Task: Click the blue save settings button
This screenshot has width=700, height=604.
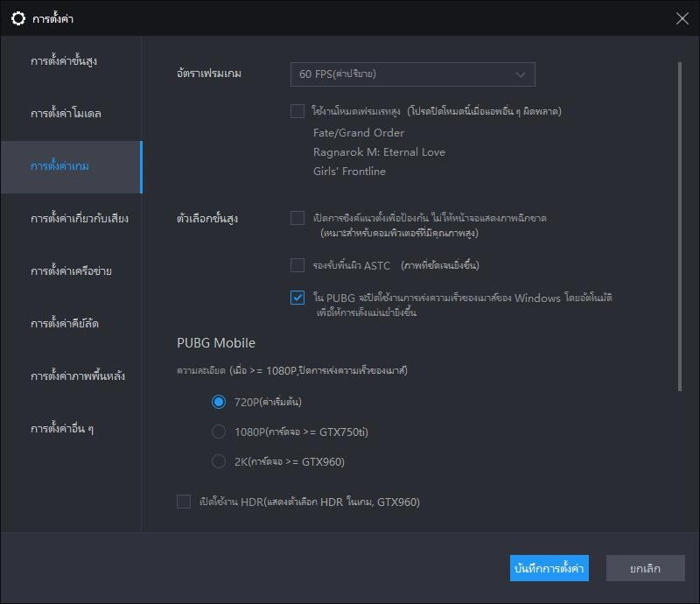Action: click(x=549, y=568)
